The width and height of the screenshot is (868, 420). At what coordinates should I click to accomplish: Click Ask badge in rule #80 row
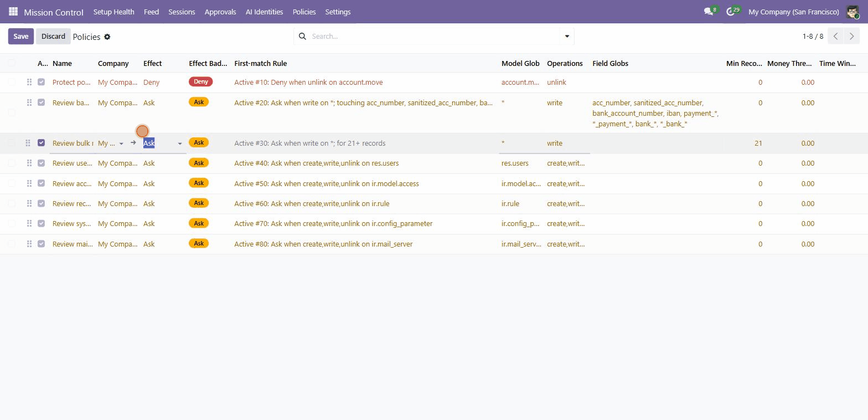(x=199, y=244)
